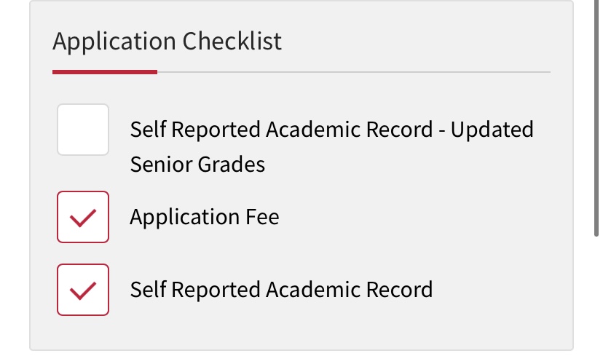Uncheck the Application Fee checkbox
This screenshot has width=603, height=364.
(x=83, y=217)
